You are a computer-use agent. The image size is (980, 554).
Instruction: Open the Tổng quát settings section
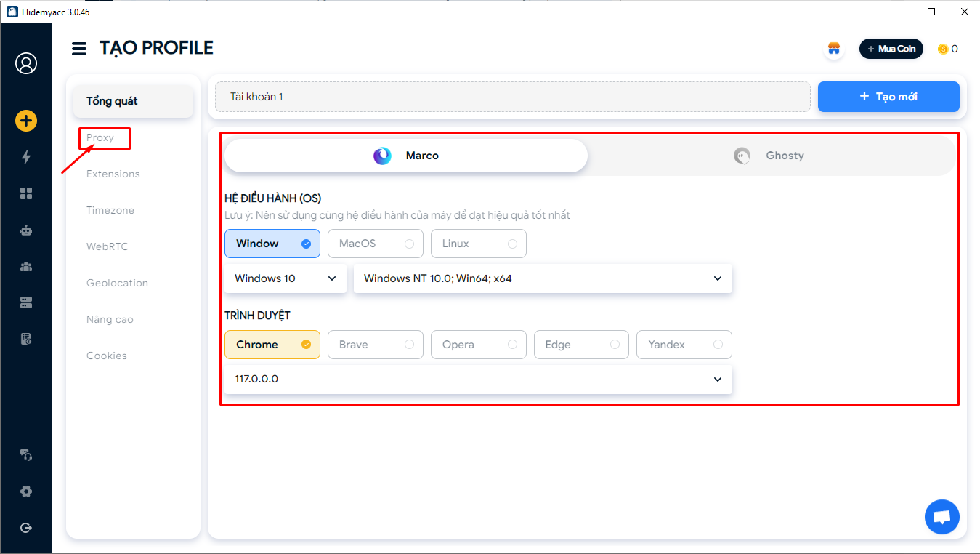[x=133, y=101]
